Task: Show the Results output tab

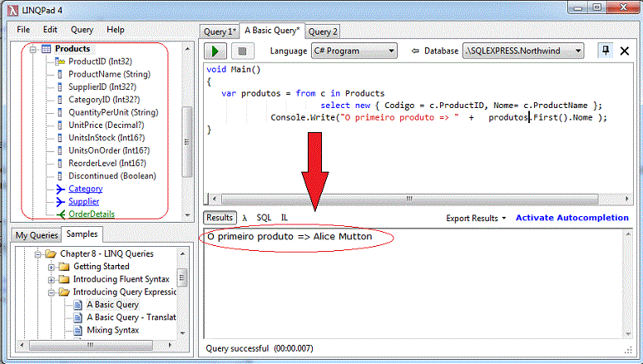Action: click(x=220, y=218)
